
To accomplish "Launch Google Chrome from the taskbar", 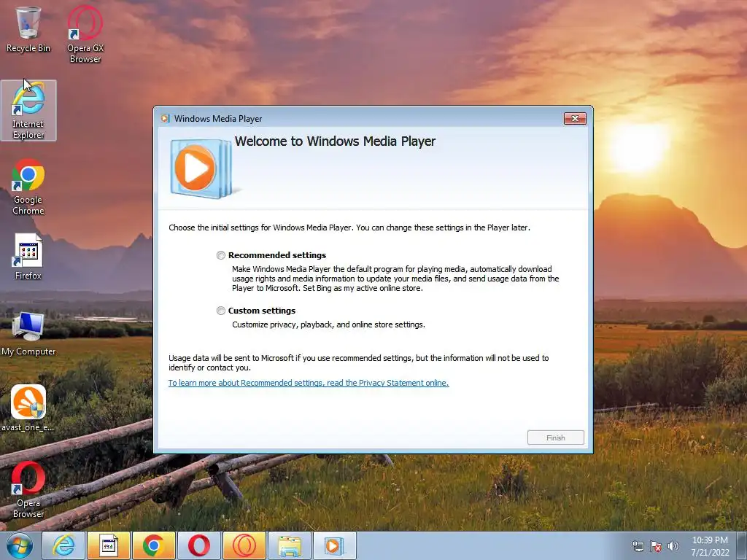I will 153,545.
